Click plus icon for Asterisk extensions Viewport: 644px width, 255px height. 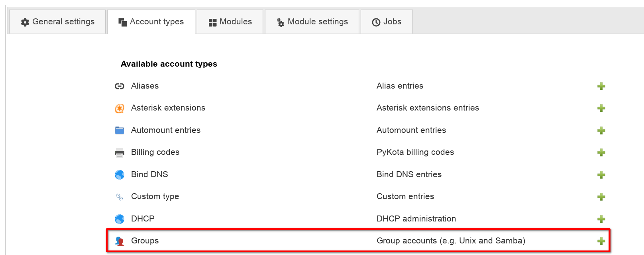(x=601, y=108)
